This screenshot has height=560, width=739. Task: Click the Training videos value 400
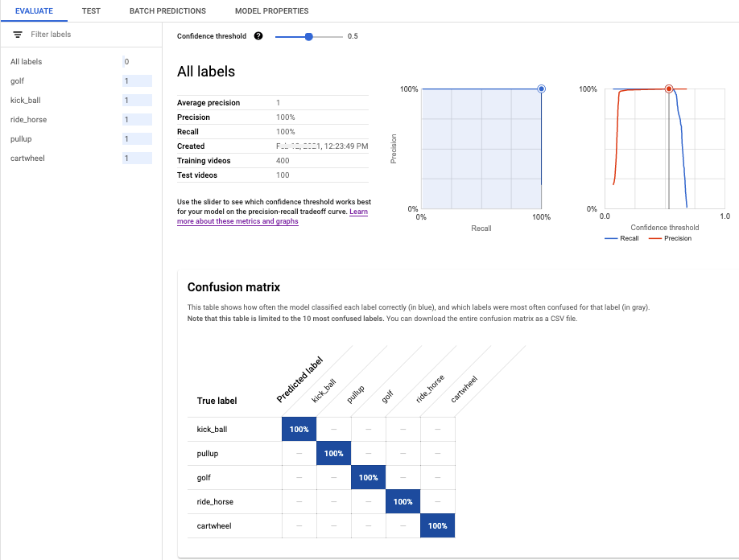(x=283, y=161)
